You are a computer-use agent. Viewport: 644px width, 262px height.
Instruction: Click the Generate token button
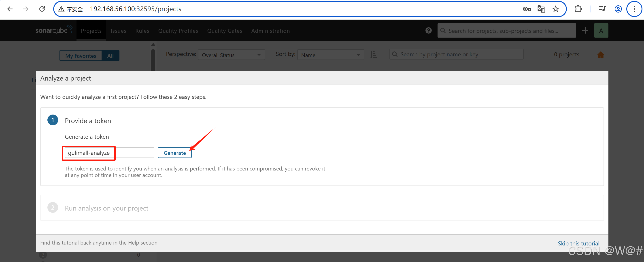(x=174, y=153)
